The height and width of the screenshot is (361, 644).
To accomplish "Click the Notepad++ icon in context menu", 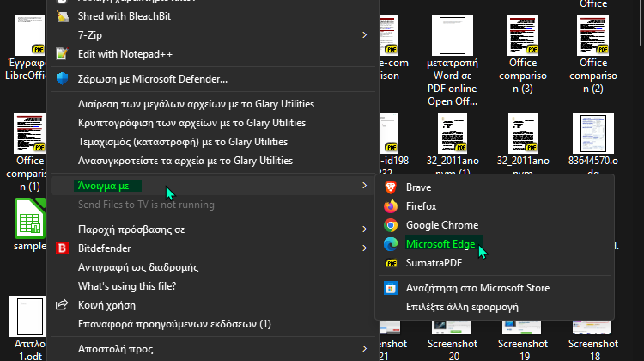I will coord(62,54).
